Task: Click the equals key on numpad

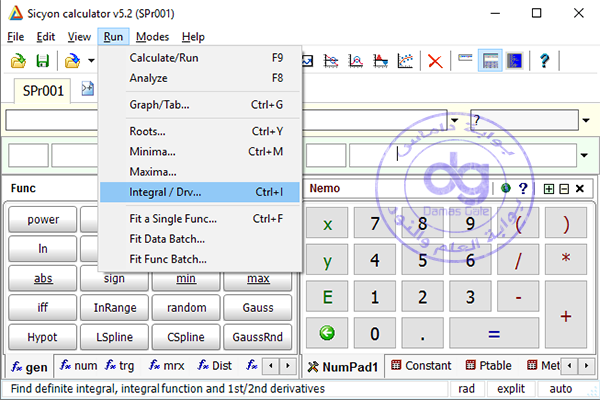Action: pyautogui.click(x=494, y=333)
